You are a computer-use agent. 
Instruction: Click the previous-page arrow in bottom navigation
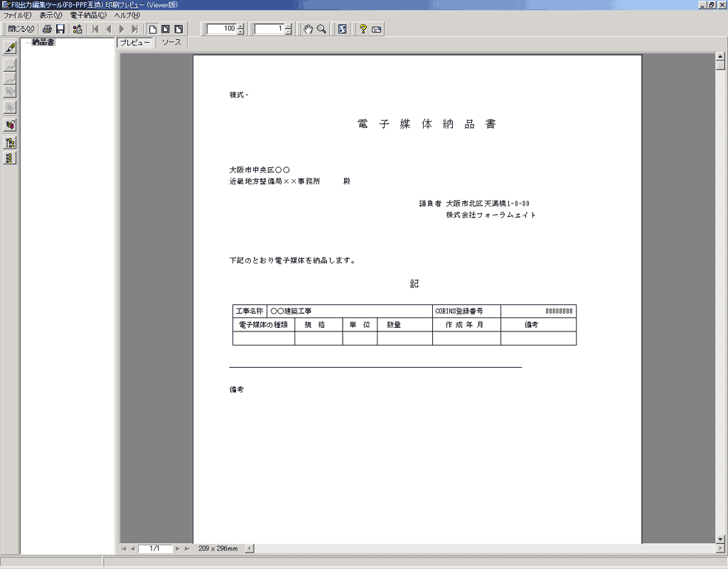click(133, 548)
